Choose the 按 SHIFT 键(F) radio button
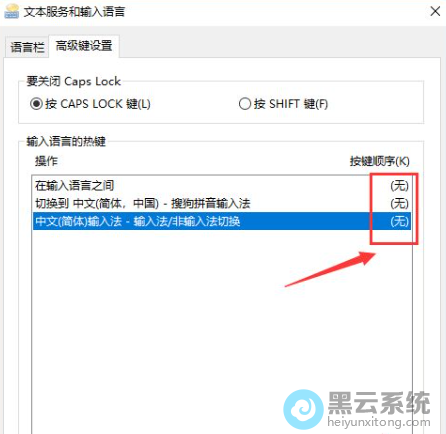The width and height of the screenshot is (446, 434). click(x=245, y=104)
